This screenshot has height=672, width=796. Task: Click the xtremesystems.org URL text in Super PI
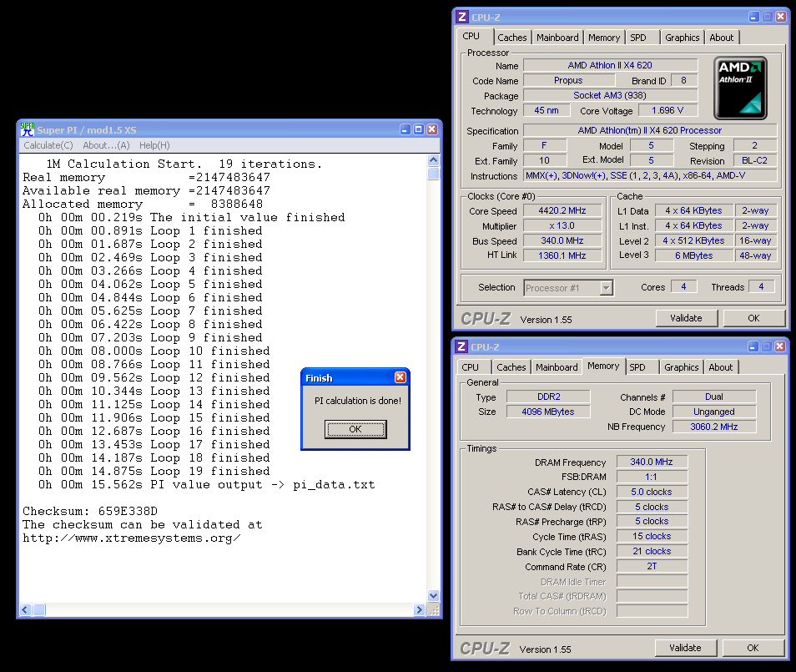click(132, 538)
